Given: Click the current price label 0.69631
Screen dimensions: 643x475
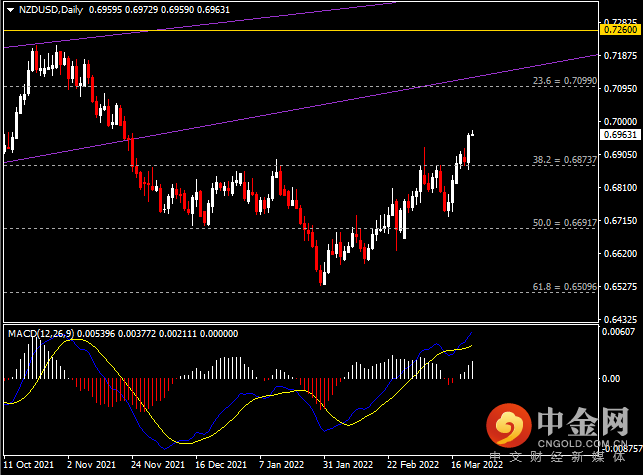Looking at the screenshot, I should point(620,135).
